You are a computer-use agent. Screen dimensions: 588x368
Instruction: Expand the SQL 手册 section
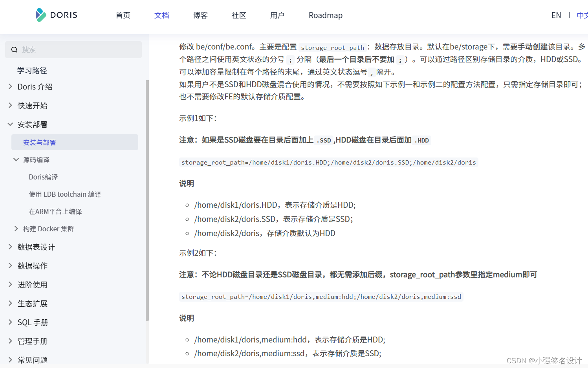click(10, 322)
